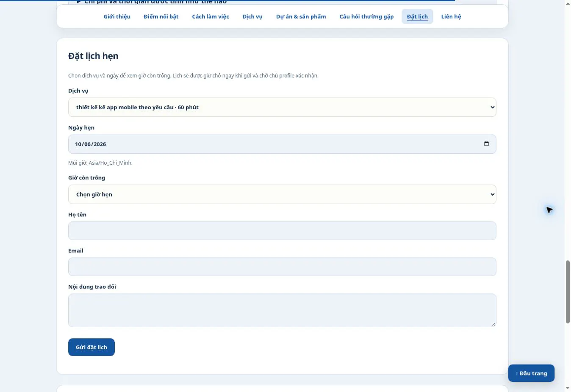Click the Nội dung trao đổi textarea

pos(282,310)
